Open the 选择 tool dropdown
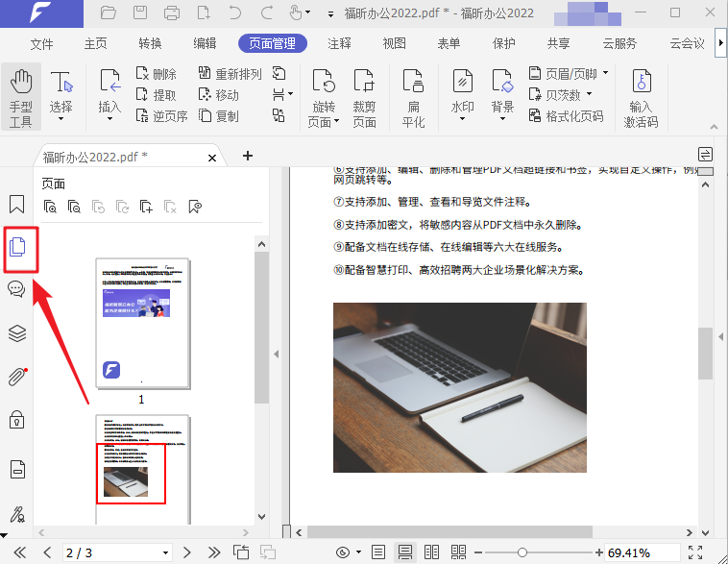Screen dimensions: 728x564 [x=61, y=119]
